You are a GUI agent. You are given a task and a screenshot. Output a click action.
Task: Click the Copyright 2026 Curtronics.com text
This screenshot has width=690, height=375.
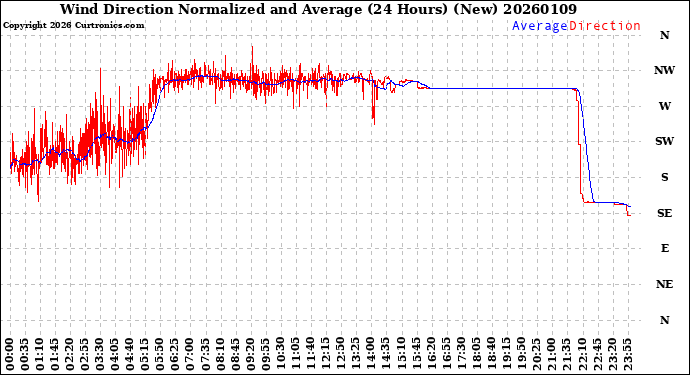pos(73,26)
